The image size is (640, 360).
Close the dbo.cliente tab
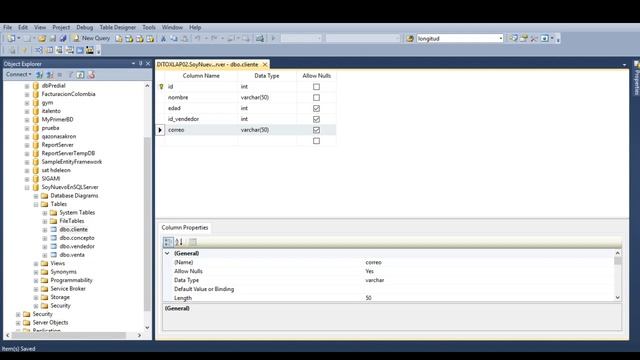tap(265, 64)
